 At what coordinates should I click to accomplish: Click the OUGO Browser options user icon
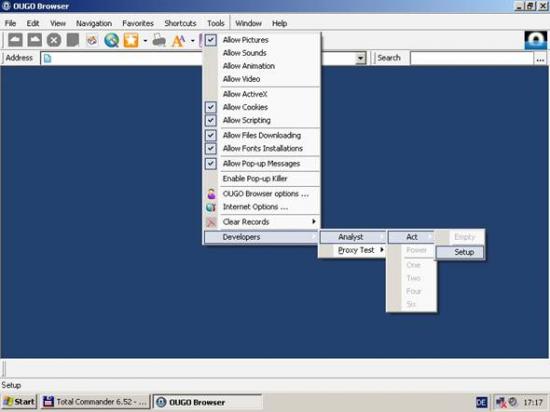coord(211,194)
